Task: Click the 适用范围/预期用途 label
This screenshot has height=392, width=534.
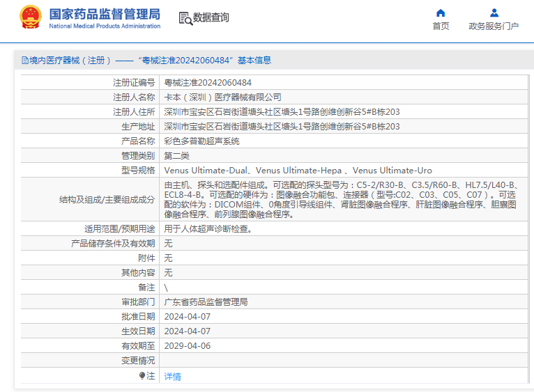Action: pos(119,229)
